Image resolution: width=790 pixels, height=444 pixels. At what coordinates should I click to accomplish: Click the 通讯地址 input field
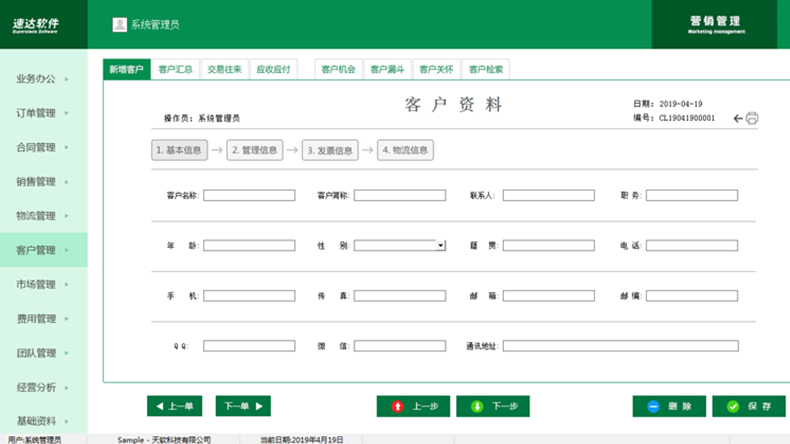(x=620, y=346)
